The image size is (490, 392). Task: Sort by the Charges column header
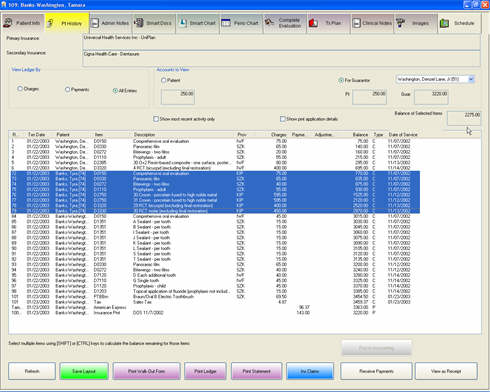click(x=279, y=135)
